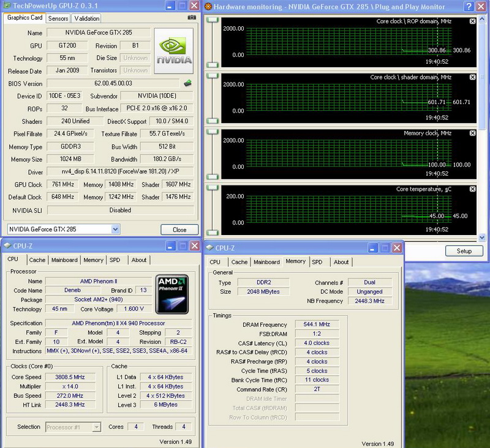The height and width of the screenshot is (448, 490).
Task: Close the Memory clock graph panel
Action: tap(472, 133)
